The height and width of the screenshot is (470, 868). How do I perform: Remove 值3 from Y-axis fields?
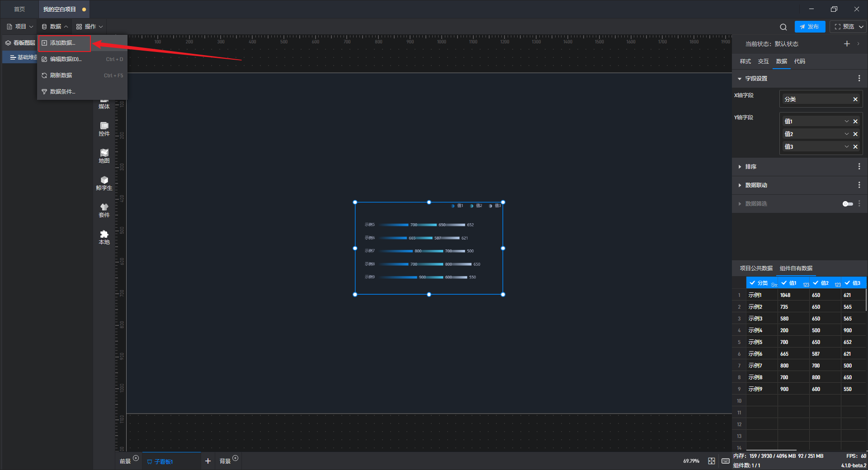click(x=855, y=147)
